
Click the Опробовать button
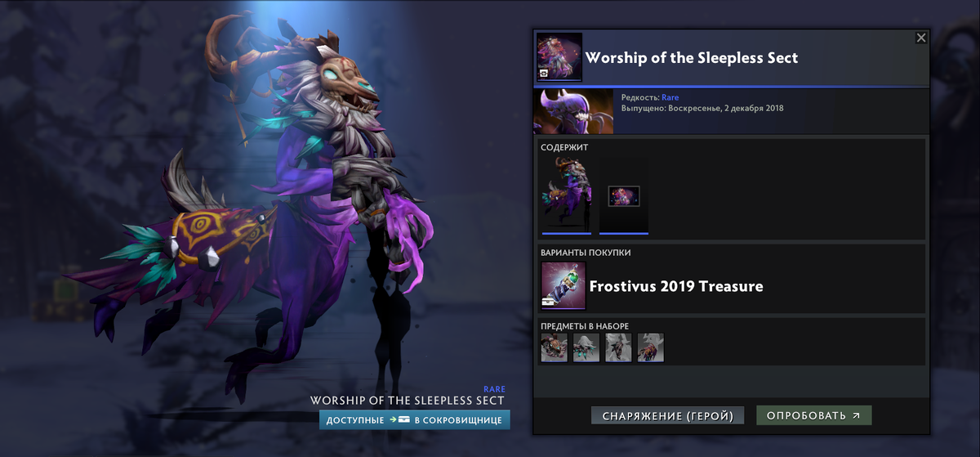[x=813, y=415]
